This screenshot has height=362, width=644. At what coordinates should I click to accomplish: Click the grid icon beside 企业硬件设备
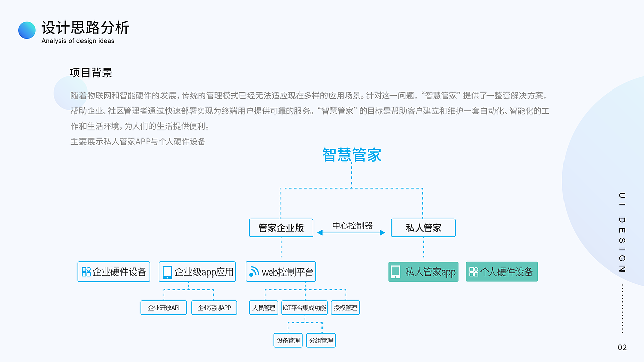[x=86, y=272]
